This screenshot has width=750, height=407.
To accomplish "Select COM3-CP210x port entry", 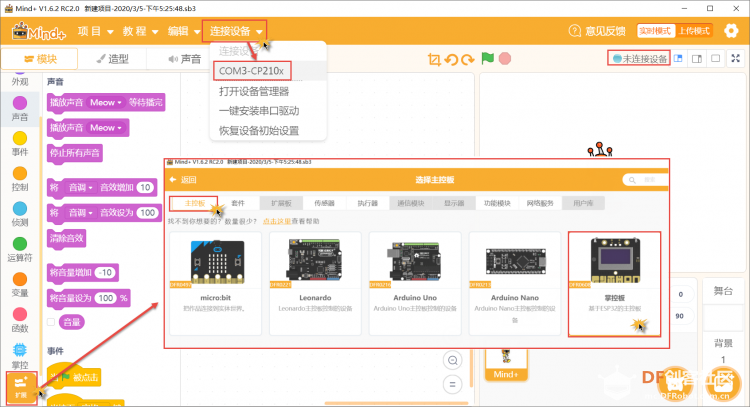I will 252,71.
